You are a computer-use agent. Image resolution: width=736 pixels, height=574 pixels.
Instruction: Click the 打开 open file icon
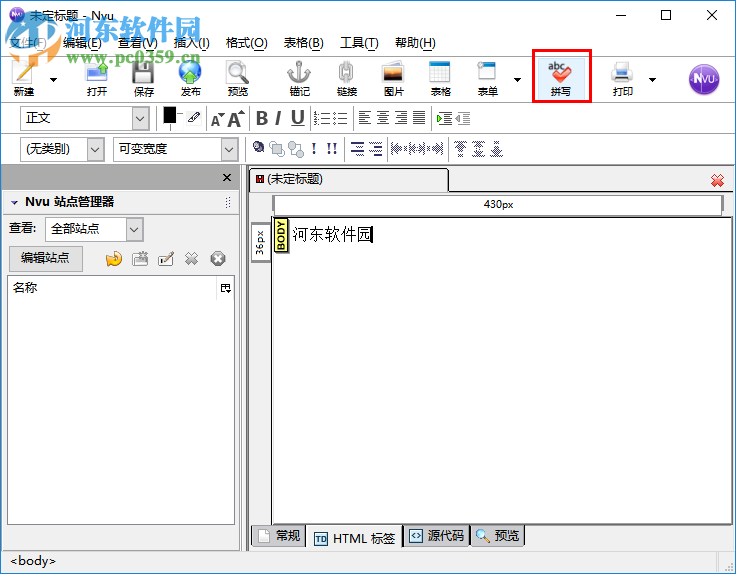(x=97, y=78)
